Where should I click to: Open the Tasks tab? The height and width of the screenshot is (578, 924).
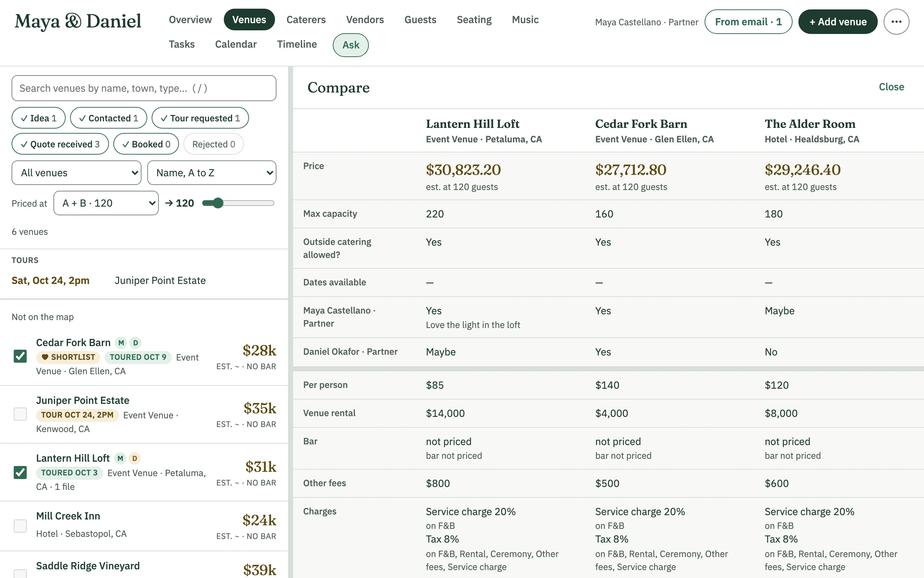[182, 44]
